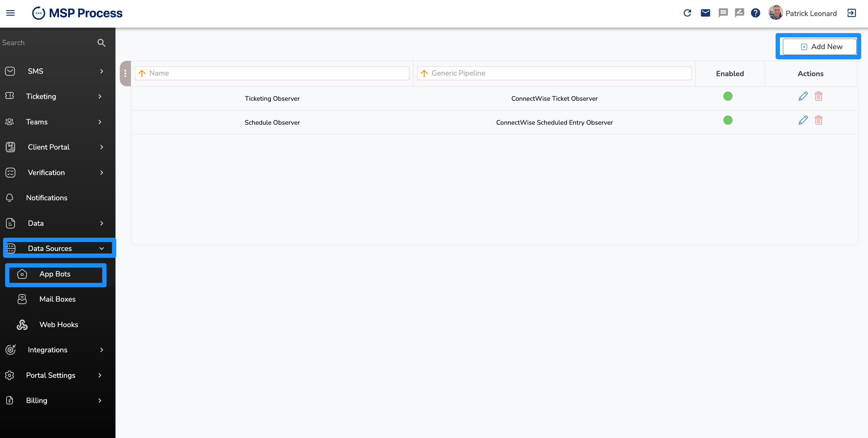Expand the Ticketing menu chevron
This screenshot has width=868, height=438.
coord(100,96)
